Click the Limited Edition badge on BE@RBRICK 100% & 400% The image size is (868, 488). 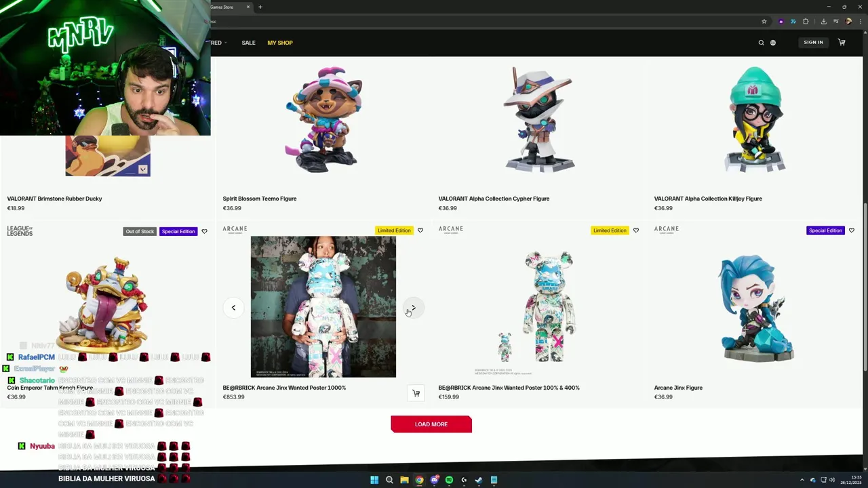[610, 230]
